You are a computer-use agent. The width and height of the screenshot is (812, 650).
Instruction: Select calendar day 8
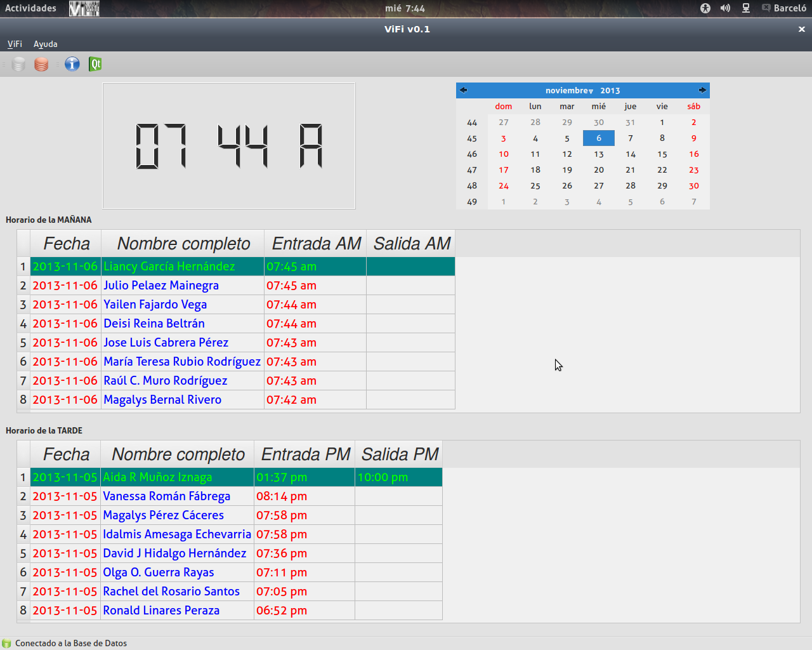click(662, 138)
